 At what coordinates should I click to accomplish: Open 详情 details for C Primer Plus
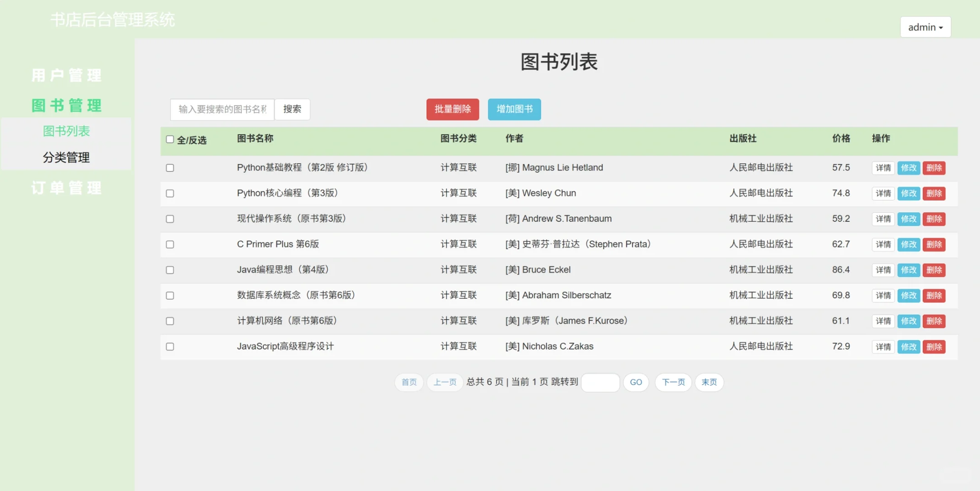[883, 244]
